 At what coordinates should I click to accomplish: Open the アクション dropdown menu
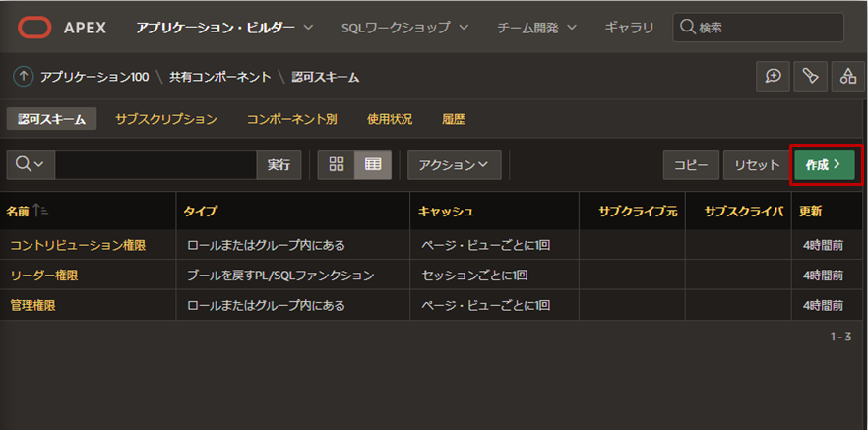point(454,165)
